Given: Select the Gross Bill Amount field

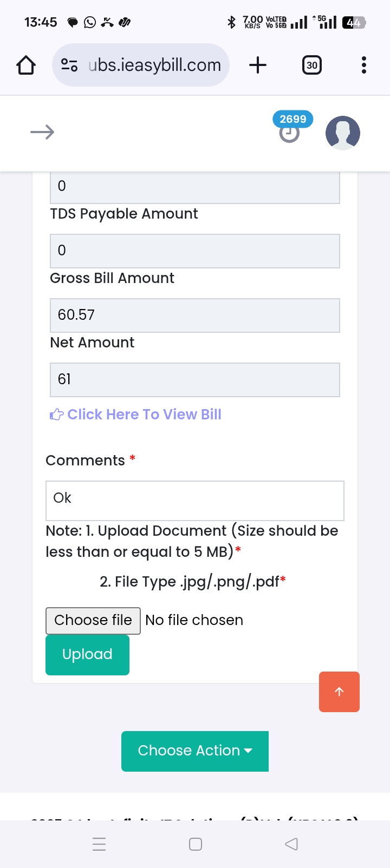Looking at the screenshot, I should (x=195, y=315).
